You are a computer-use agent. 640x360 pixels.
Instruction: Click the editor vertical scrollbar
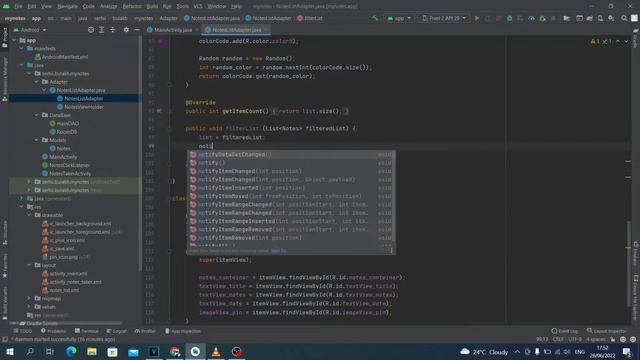[628, 263]
